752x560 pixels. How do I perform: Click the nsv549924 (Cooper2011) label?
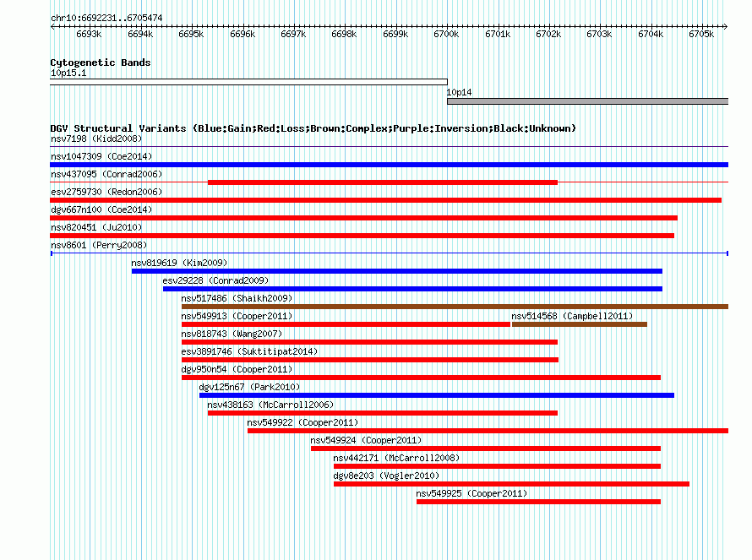(366, 441)
